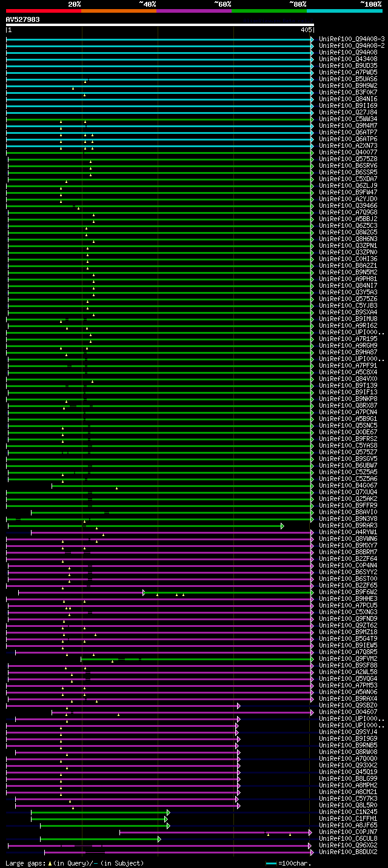Select UniRef100_Q575Z8 hit name
Image resolution: width=388 pixels, height=868 pixels.
pos(348,159)
